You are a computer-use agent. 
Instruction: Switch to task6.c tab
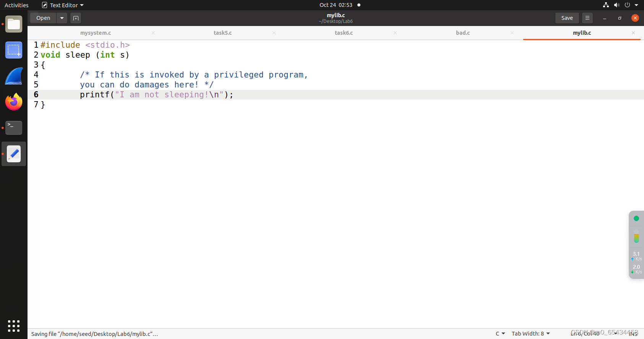pos(344,33)
